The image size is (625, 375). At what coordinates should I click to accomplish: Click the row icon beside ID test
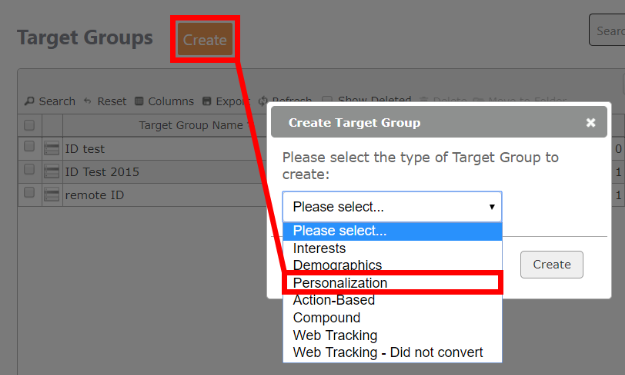pyautogui.click(x=51, y=149)
